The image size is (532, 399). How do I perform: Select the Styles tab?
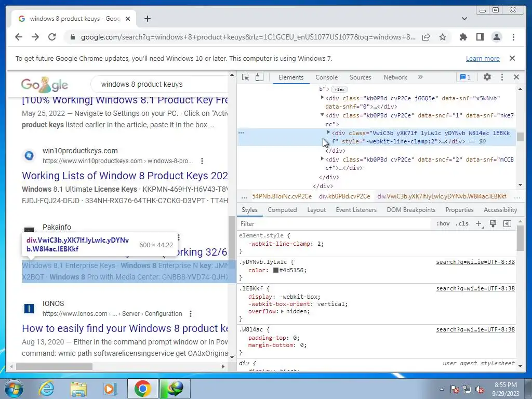point(250,210)
